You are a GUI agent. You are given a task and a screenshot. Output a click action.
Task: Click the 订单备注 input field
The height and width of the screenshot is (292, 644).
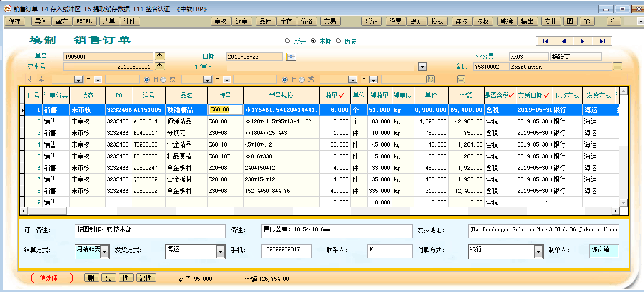150,231
